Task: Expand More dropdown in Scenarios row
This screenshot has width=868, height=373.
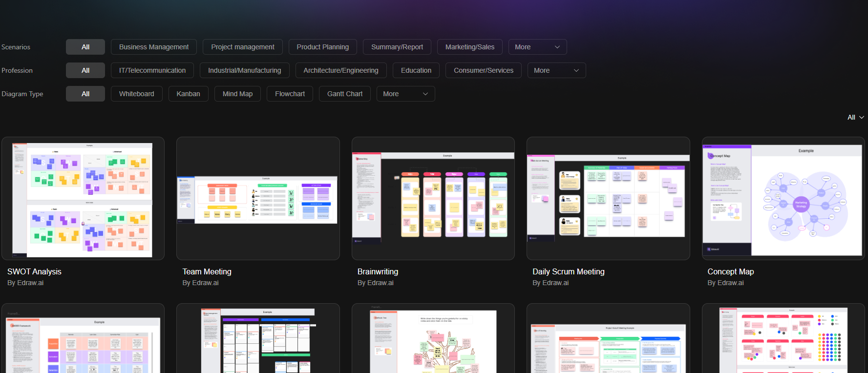Action: click(538, 47)
